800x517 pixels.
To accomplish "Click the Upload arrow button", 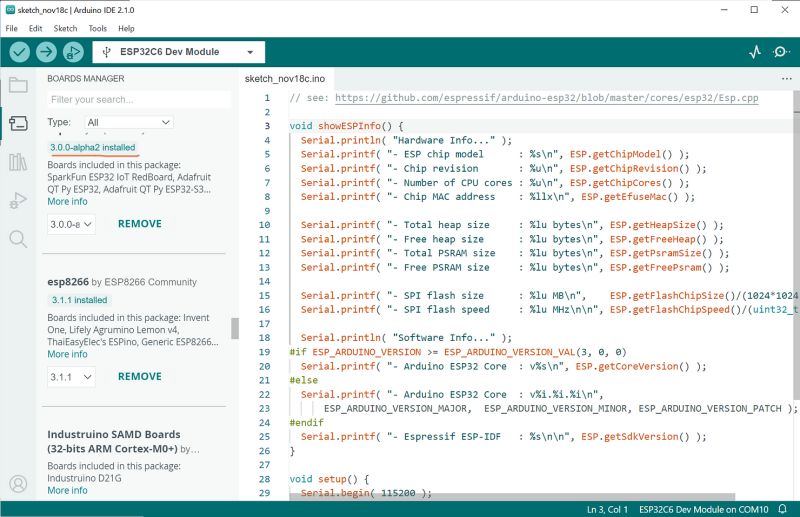I will point(46,52).
